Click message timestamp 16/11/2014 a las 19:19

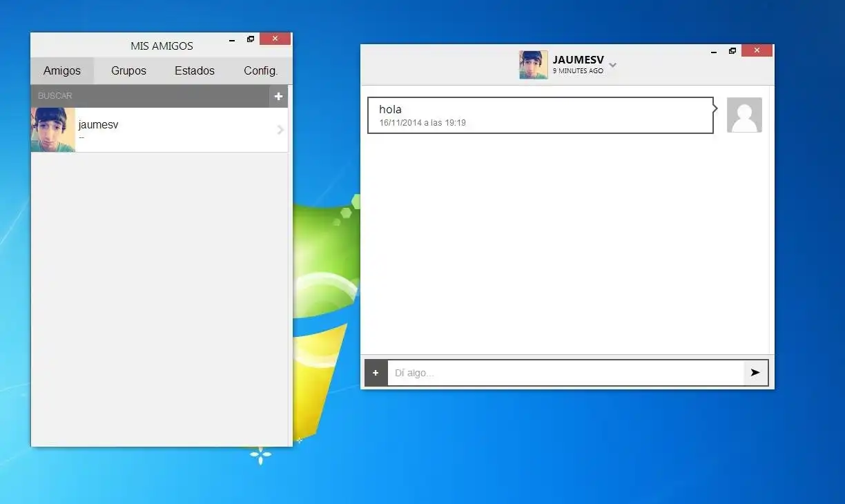[422, 123]
